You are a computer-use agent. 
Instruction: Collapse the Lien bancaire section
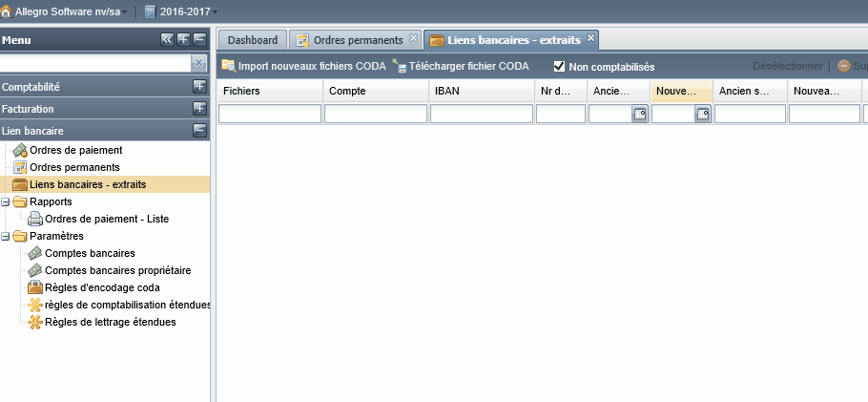pos(199,131)
